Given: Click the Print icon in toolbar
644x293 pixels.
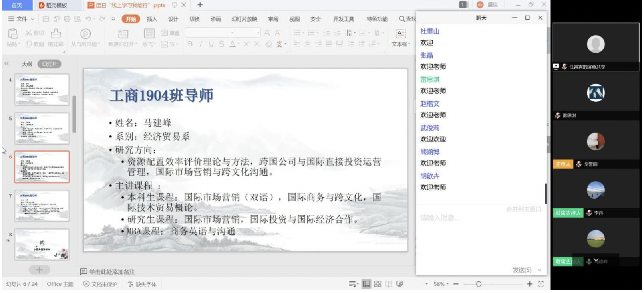Looking at the screenshot, I should pyautogui.click(x=67, y=19).
